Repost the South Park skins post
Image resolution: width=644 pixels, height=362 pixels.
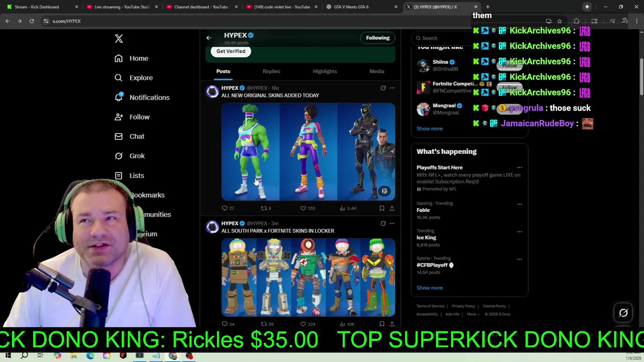tap(267, 324)
